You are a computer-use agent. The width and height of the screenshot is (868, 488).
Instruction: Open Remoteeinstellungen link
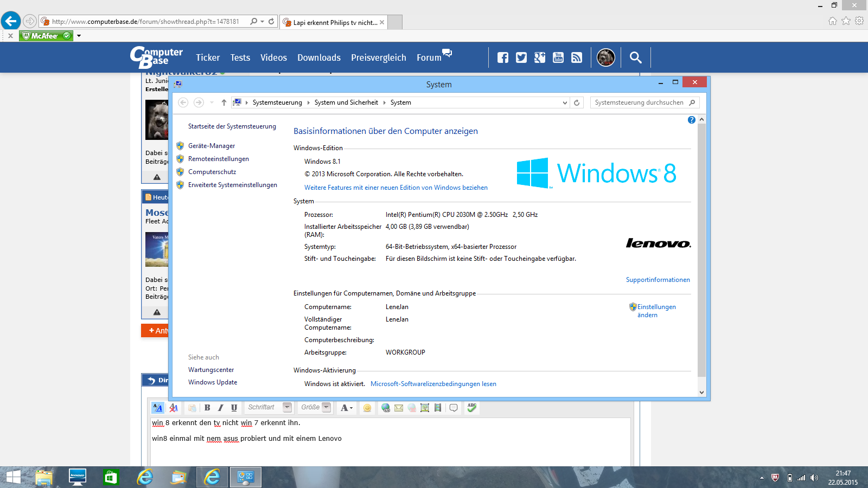pos(219,159)
